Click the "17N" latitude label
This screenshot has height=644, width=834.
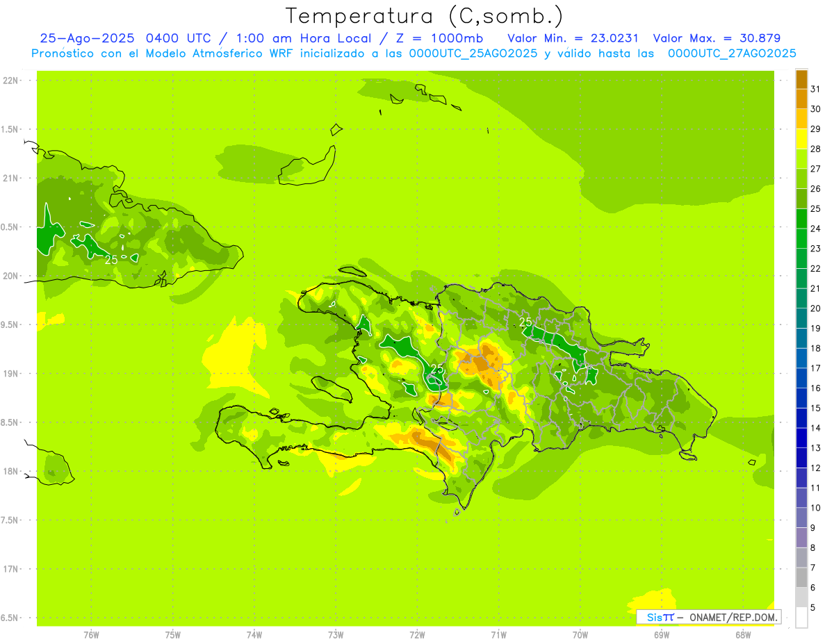[x=10, y=569]
